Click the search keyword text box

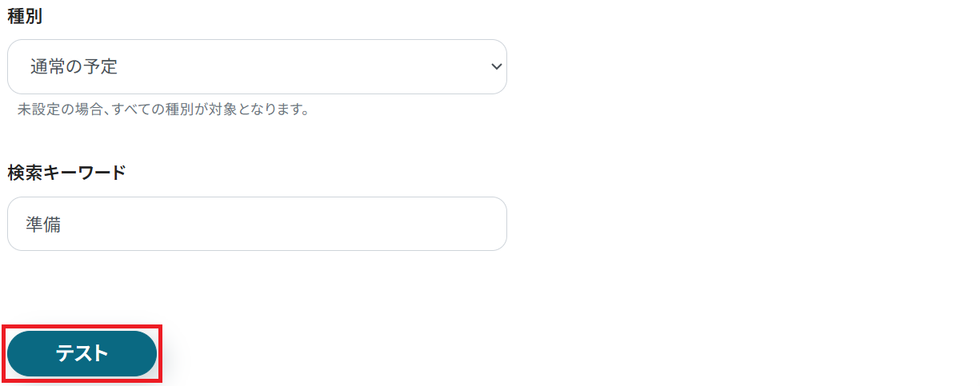(x=256, y=224)
